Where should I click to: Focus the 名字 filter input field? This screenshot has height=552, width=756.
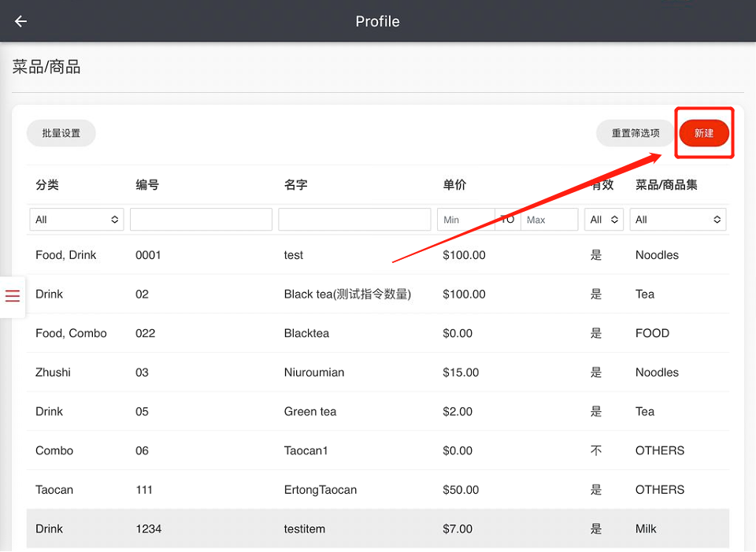click(x=354, y=220)
